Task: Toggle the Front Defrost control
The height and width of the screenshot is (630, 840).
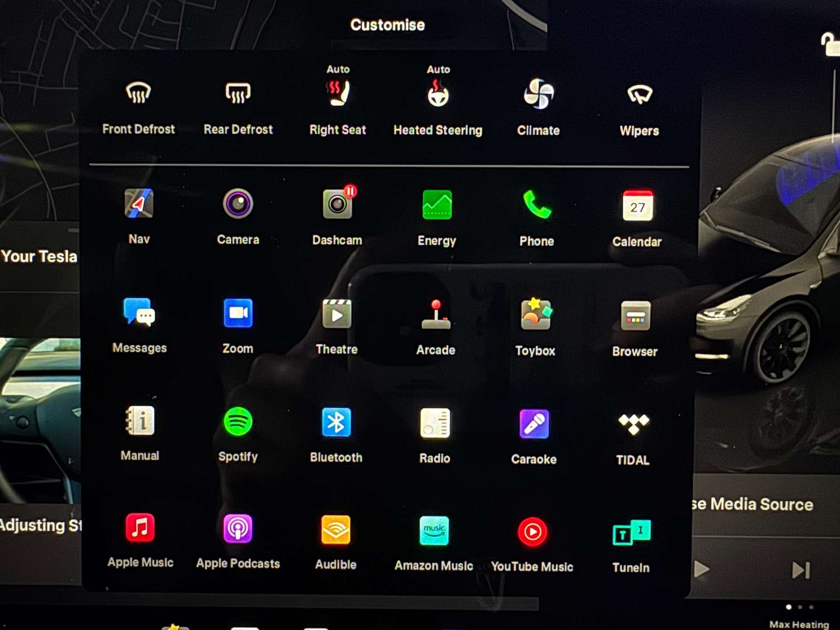Action: click(138, 94)
